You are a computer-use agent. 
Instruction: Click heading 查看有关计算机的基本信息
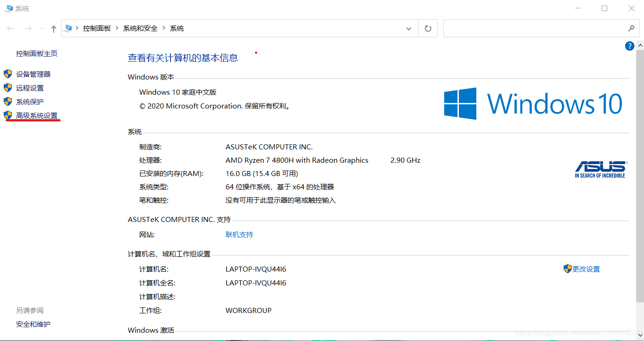point(183,58)
